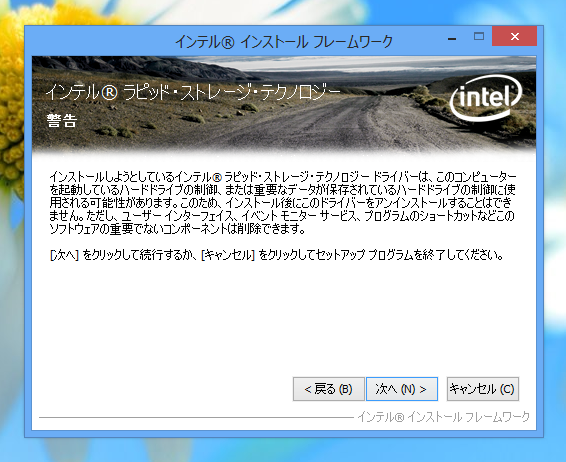The width and height of the screenshot is (566, 462).
Task: Click the driver warning paragraph text
Action: coord(283,203)
